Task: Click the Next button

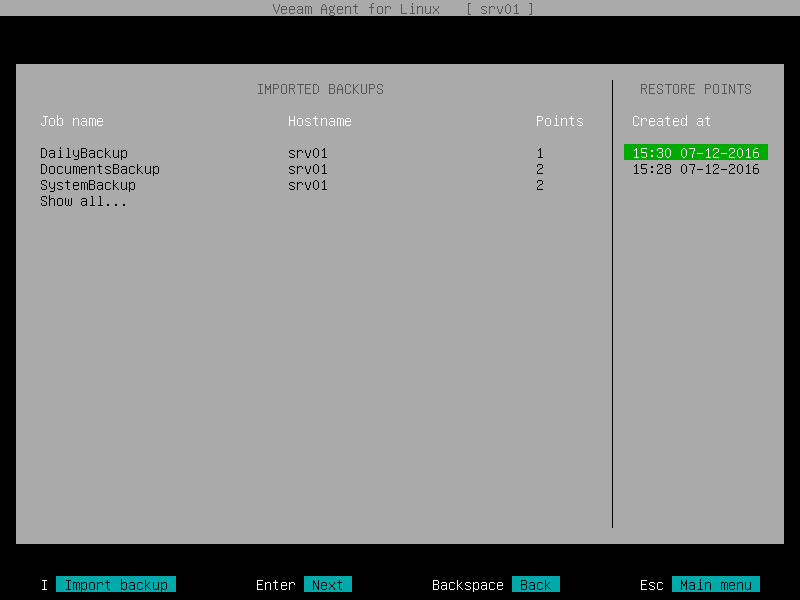Action: click(328, 585)
